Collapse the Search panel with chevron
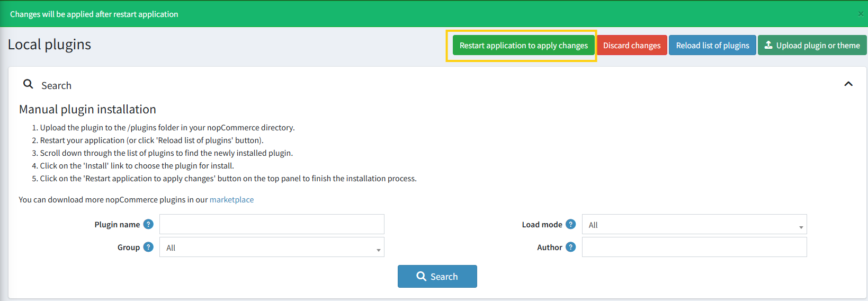 click(x=848, y=84)
